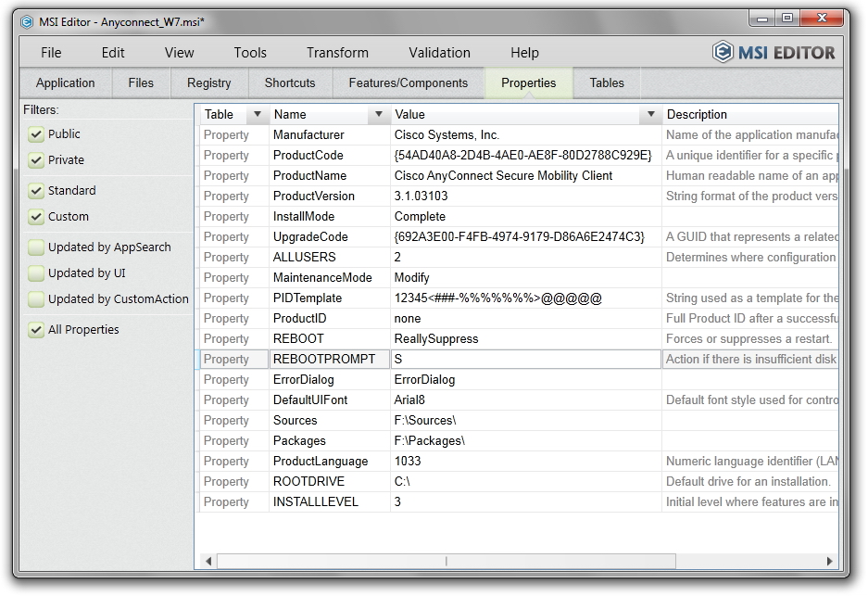
Task: Open the Table column filter dropdown
Action: tap(257, 115)
